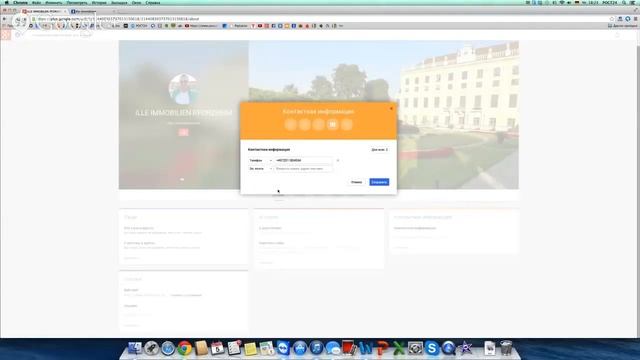Open Microsoft Excel from the dock
The height and width of the screenshot is (360, 640).
click(399, 348)
